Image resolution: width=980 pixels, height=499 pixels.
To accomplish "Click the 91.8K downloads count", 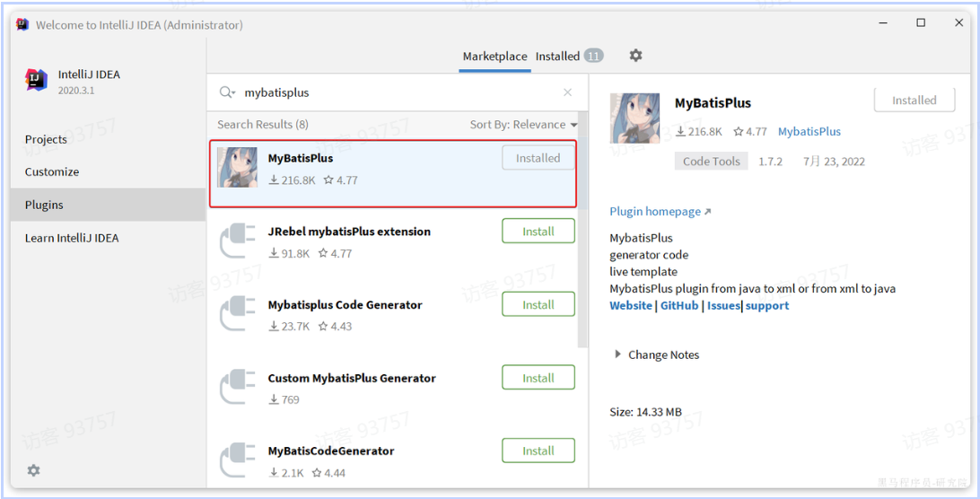I will (289, 253).
